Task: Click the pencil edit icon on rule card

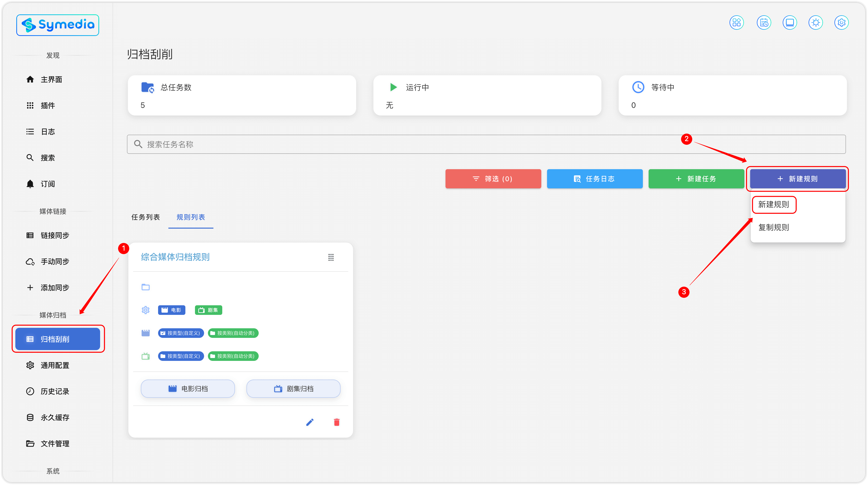Action: point(310,422)
